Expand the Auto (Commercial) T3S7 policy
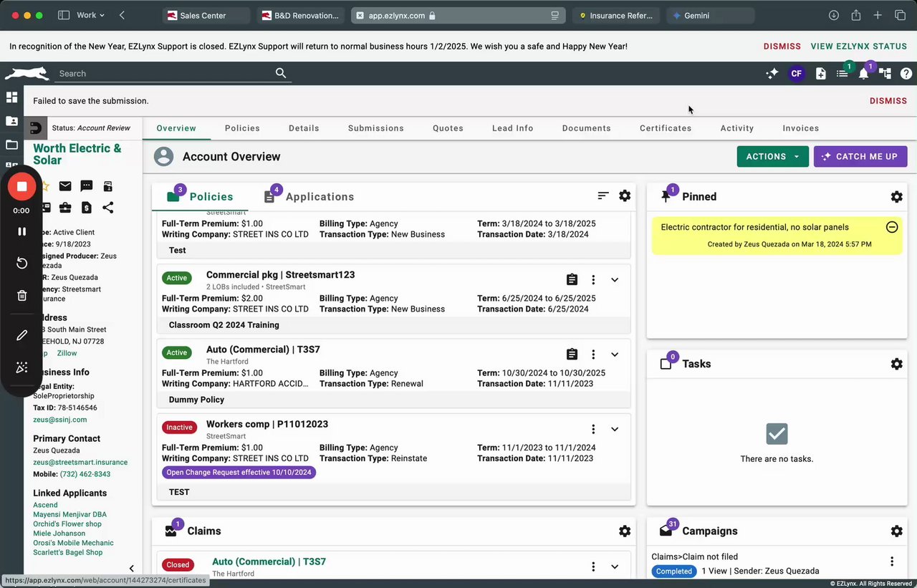The width and height of the screenshot is (917, 588). click(x=615, y=354)
